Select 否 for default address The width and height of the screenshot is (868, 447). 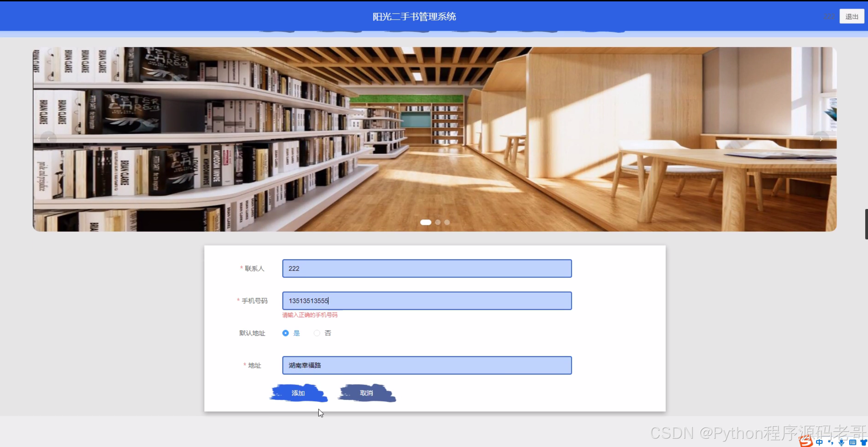(x=317, y=333)
